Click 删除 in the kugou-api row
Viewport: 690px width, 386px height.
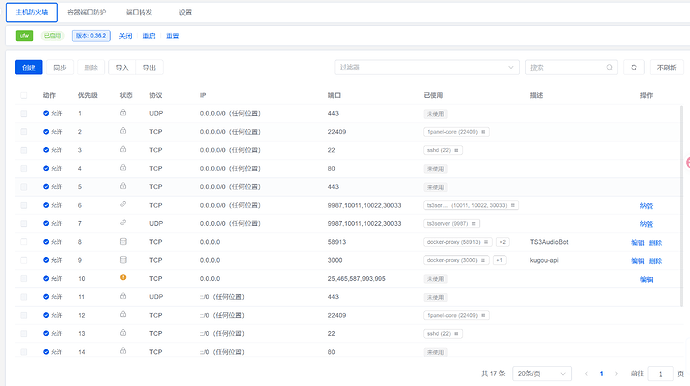coord(655,261)
